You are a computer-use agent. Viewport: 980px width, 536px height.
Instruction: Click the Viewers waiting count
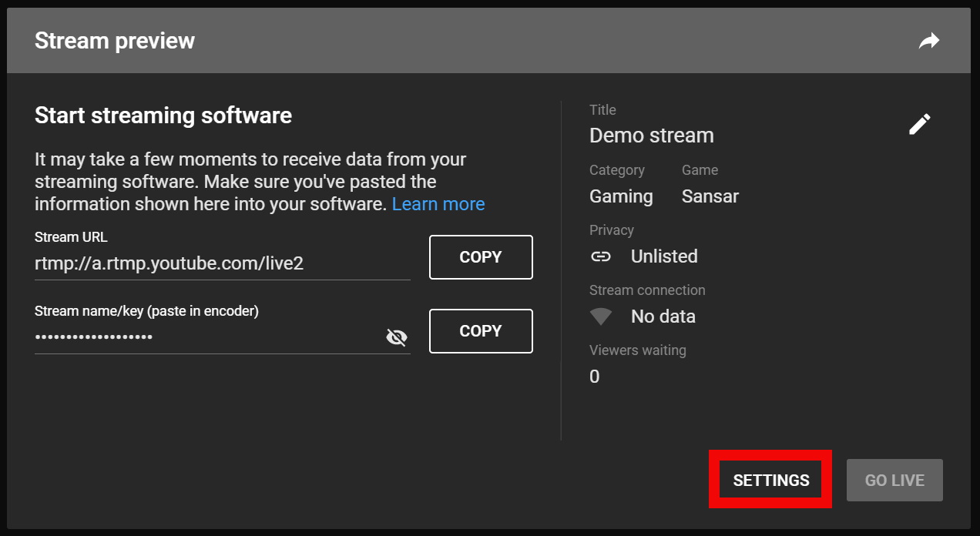click(x=595, y=377)
